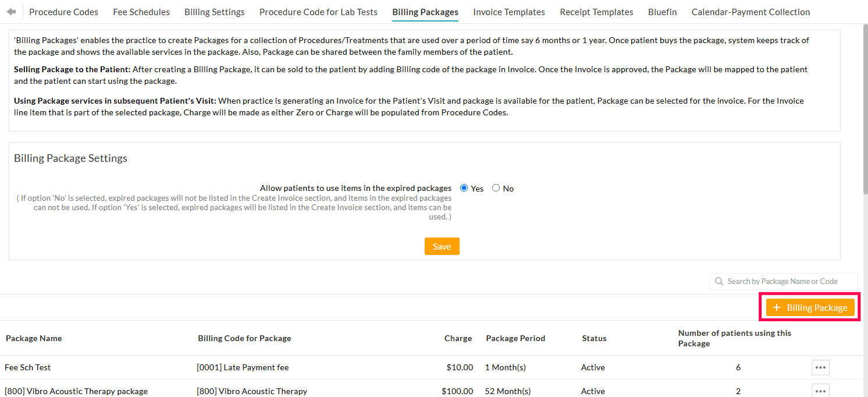Select the Bluefin tab

point(662,12)
